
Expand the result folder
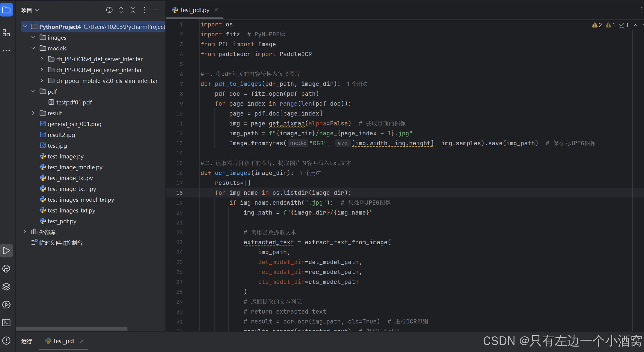[33, 113]
